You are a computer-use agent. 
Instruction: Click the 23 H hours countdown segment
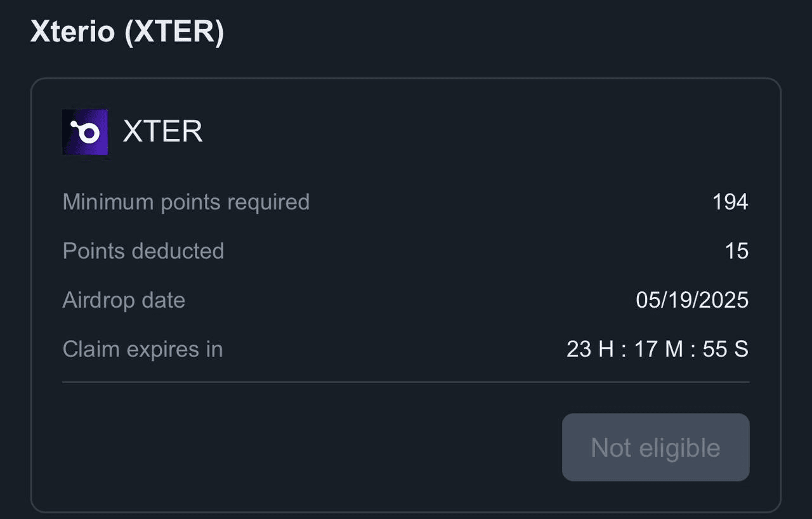pyautogui.click(x=590, y=349)
